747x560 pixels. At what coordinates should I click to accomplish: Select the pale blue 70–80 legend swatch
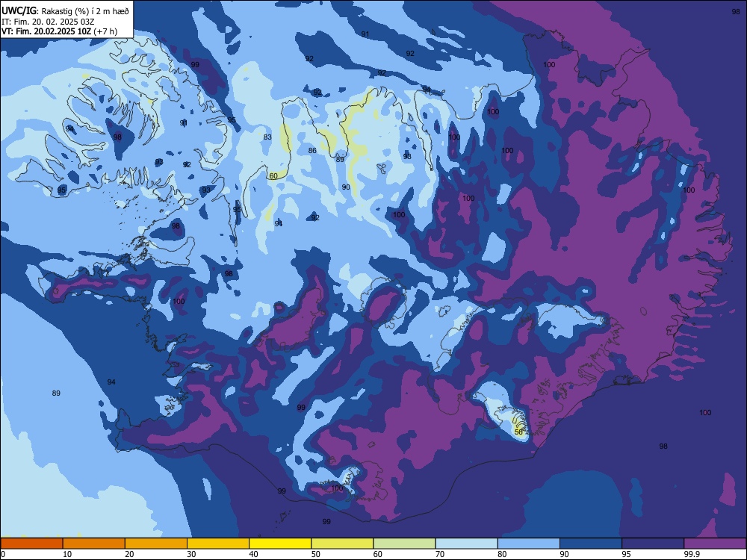[x=466, y=543]
